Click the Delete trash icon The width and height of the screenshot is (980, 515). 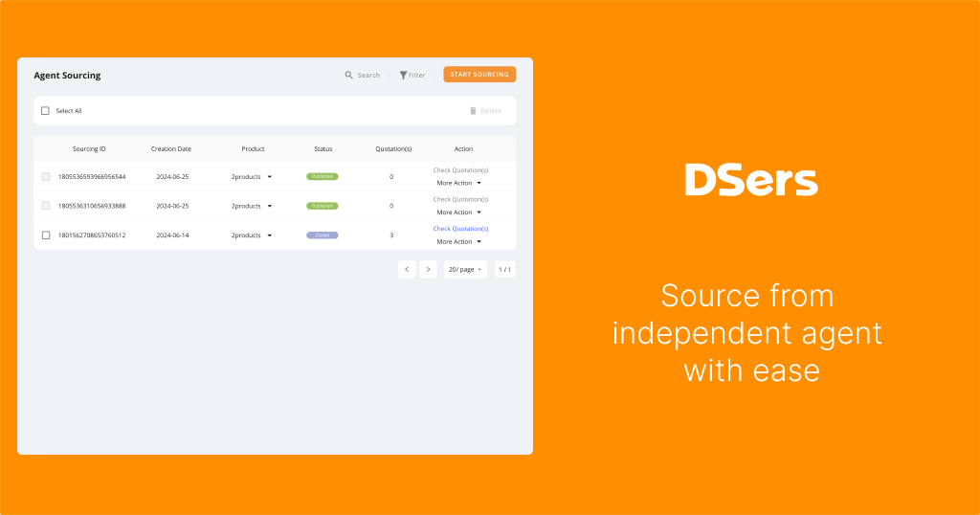coord(473,111)
